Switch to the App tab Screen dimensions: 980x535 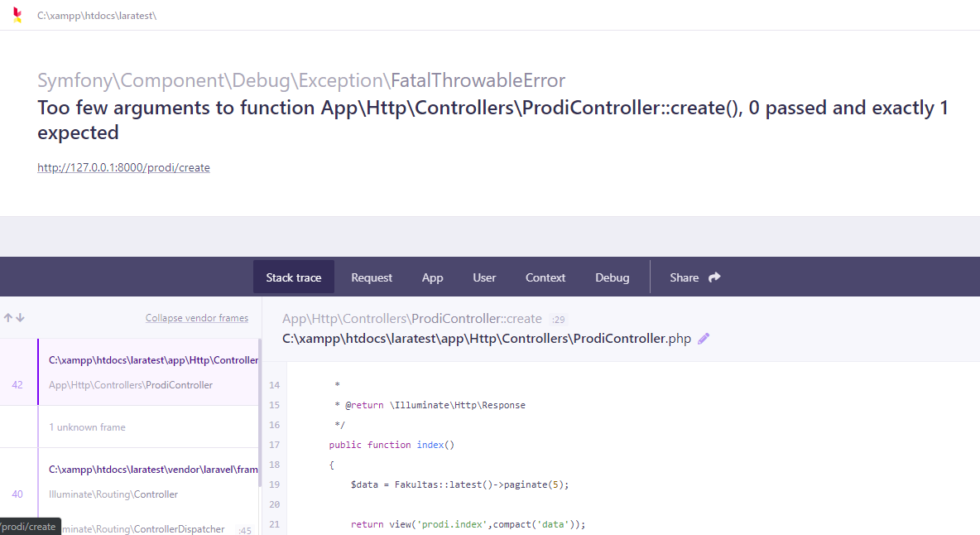coord(433,277)
